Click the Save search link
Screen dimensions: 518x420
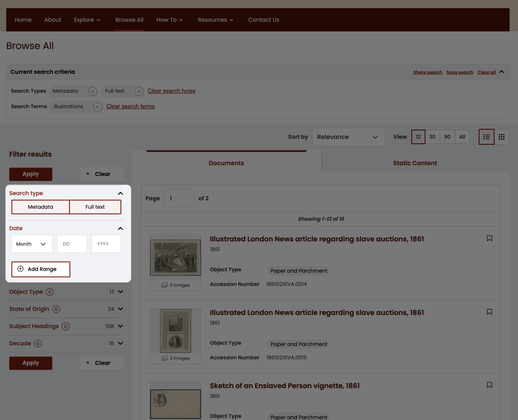click(460, 73)
